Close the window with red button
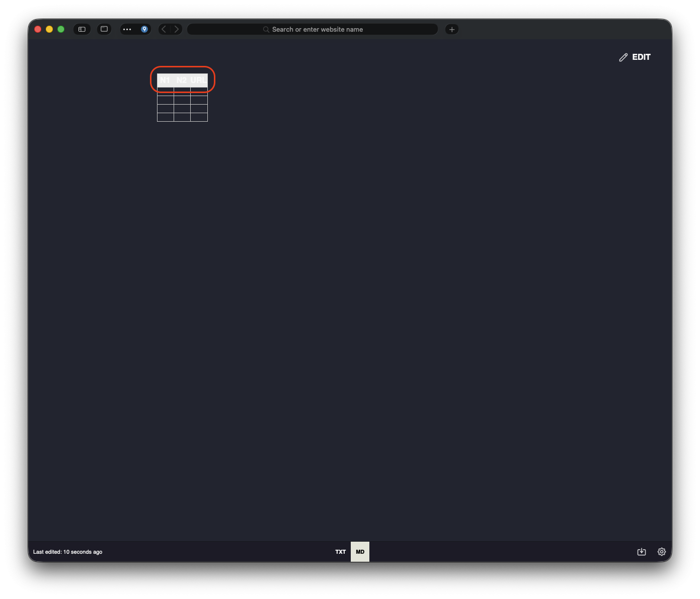700x599 pixels. (38, 29)
